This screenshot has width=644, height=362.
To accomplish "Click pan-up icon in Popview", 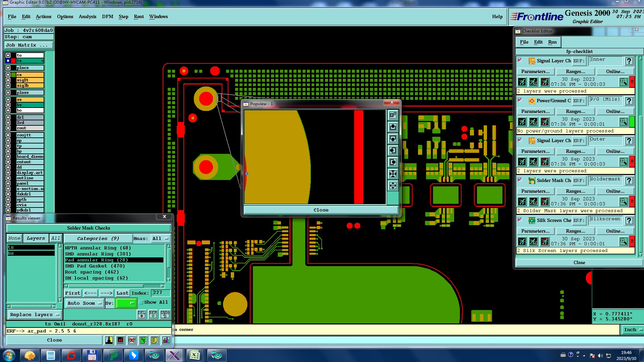I will click(393, 127).
